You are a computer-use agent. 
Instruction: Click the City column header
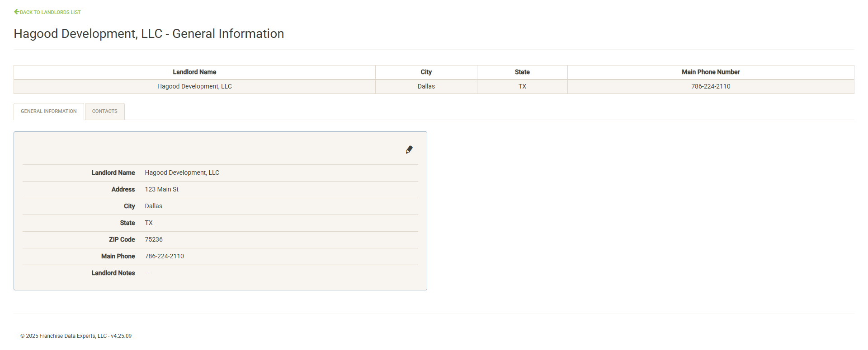(426, 72)
